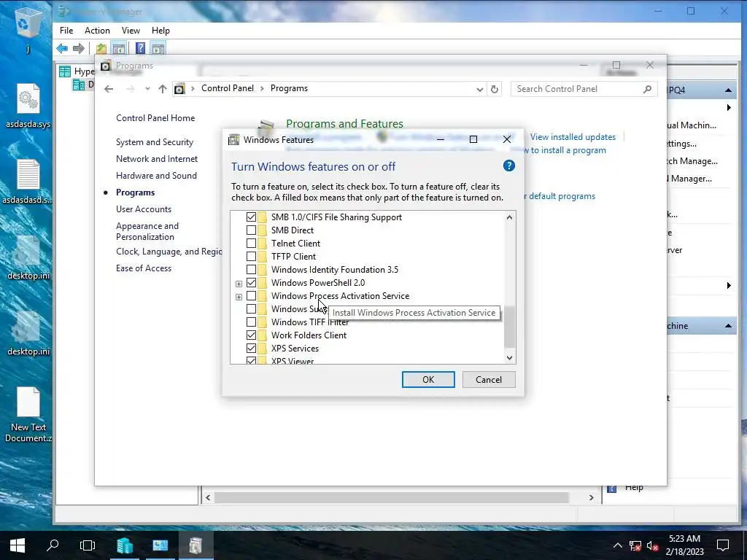
Task: Open System and Security category
Action: 155,142
